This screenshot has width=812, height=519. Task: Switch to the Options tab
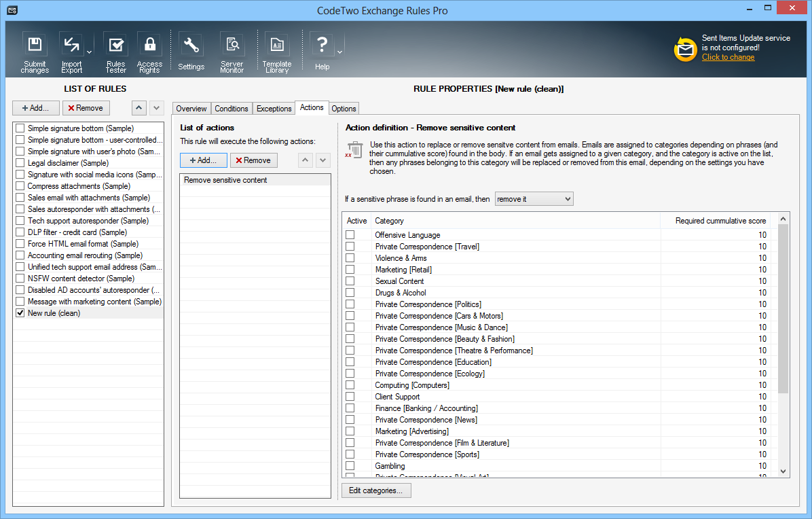click(344, 108)
